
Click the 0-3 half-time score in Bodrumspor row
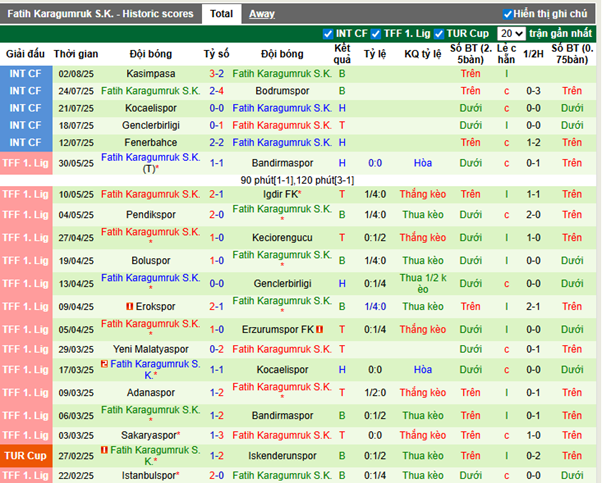[533, 91]
